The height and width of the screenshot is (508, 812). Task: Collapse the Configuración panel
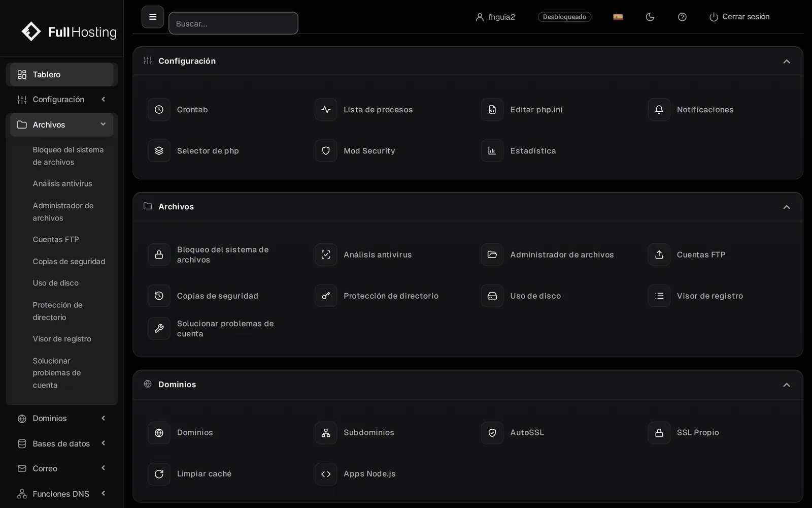(x=787, y=61)
